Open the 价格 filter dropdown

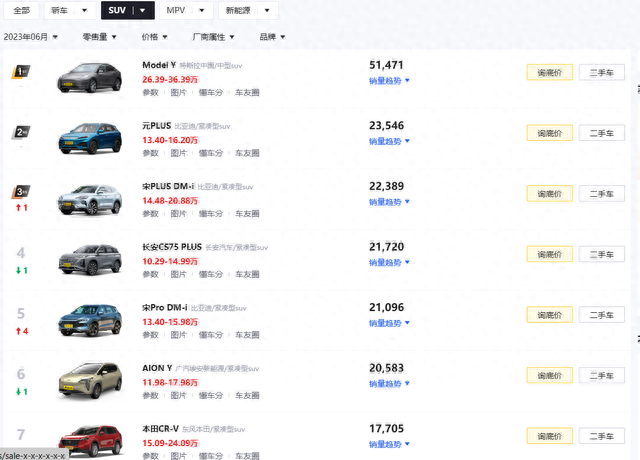pyautogui.click(x=154, y=37)
